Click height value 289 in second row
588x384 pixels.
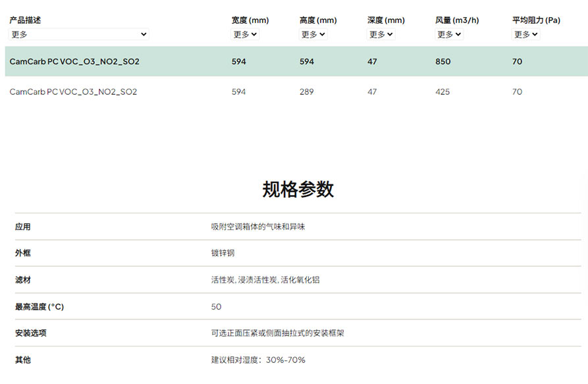(306, 92)
